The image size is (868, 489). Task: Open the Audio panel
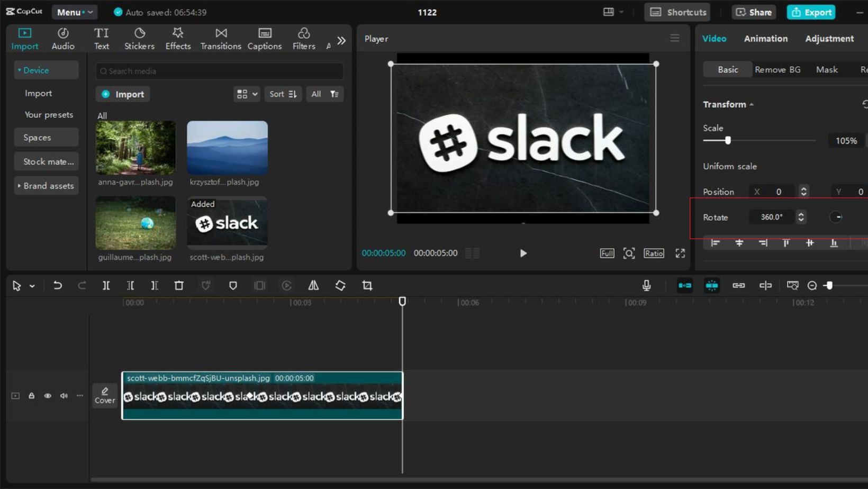[x=63, y=39]
